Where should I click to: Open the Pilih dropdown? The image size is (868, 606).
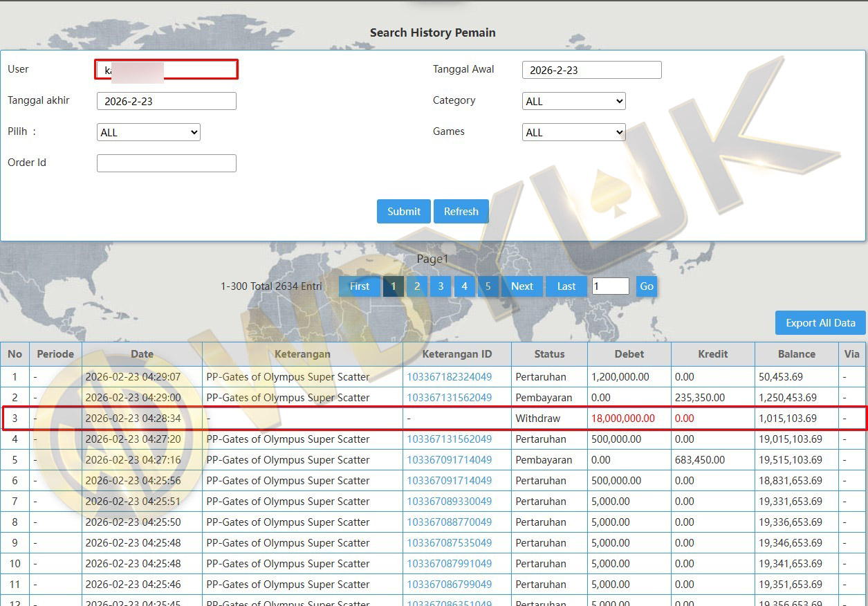pos(148,132)
